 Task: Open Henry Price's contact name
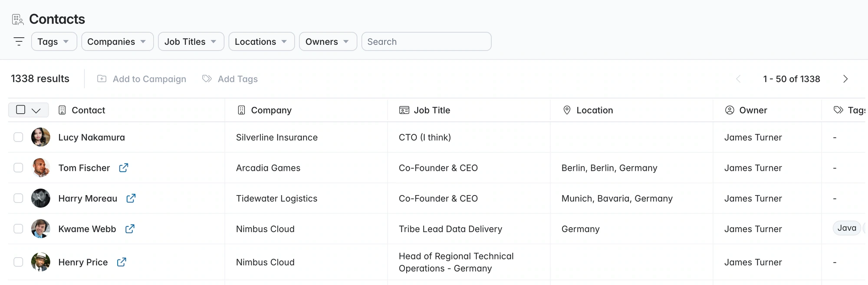click(83, 262)
